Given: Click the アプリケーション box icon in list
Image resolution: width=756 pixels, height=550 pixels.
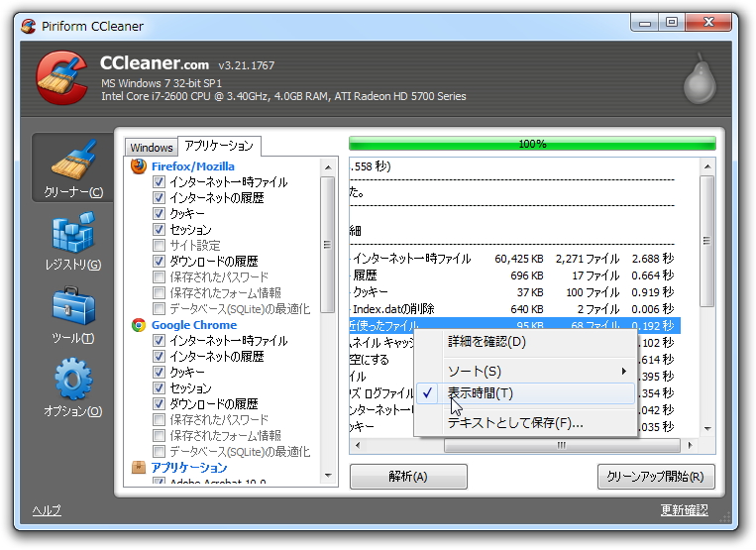Looking at the screenshot, I should point(139,467).
